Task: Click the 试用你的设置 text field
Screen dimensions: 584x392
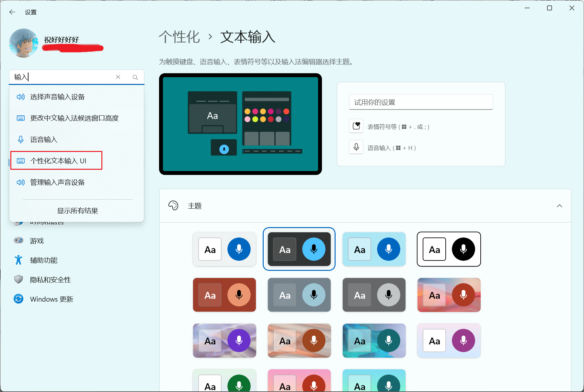Action: point(420,102)
